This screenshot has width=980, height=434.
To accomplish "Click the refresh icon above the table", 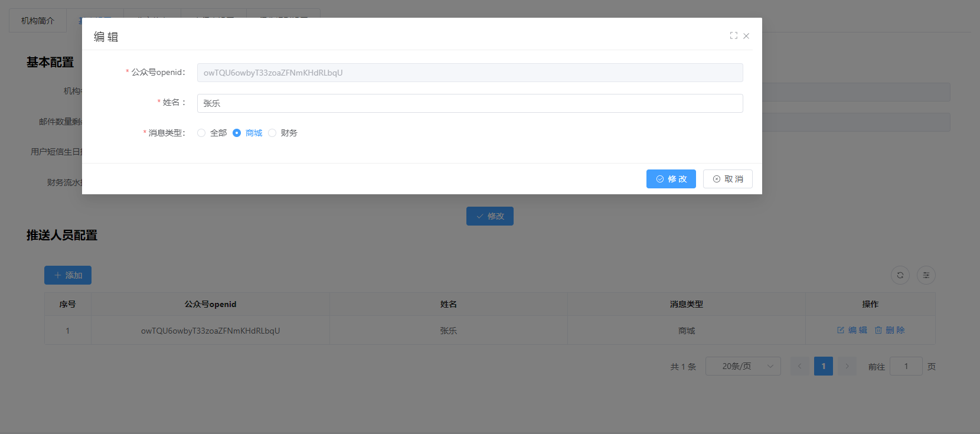I will pos(900,275).
